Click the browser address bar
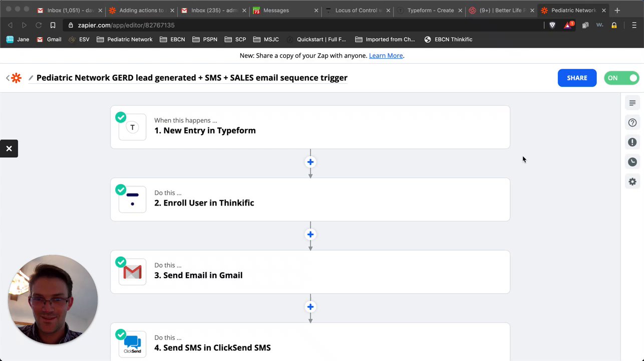This screenshot has height=361, width=644. coord(300,25)
